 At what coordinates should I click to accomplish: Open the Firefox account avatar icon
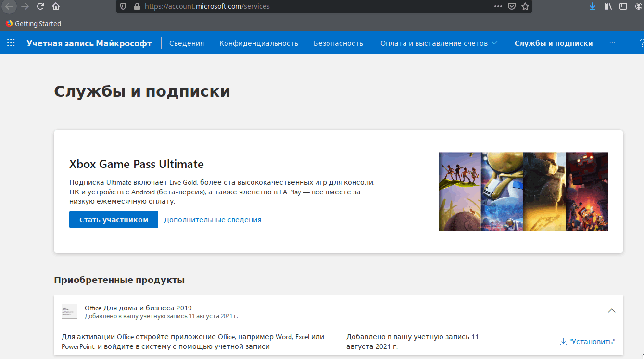pos(639,6)
